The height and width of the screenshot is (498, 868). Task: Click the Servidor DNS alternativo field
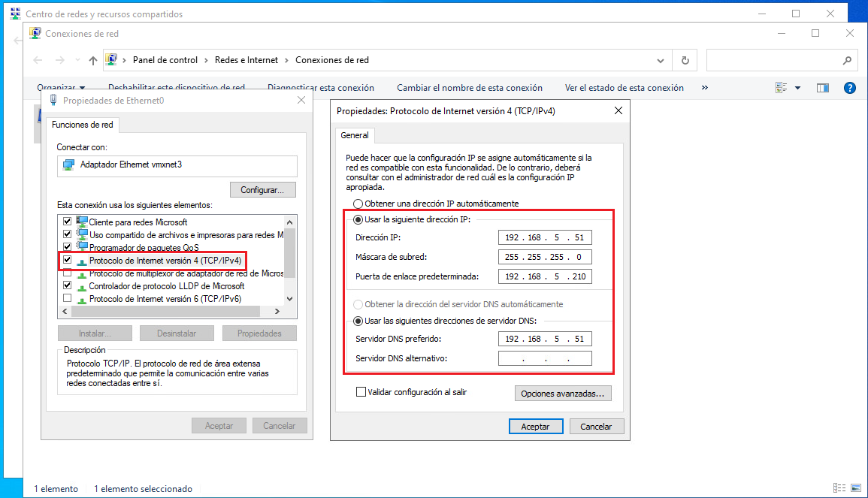click(545, 358)
